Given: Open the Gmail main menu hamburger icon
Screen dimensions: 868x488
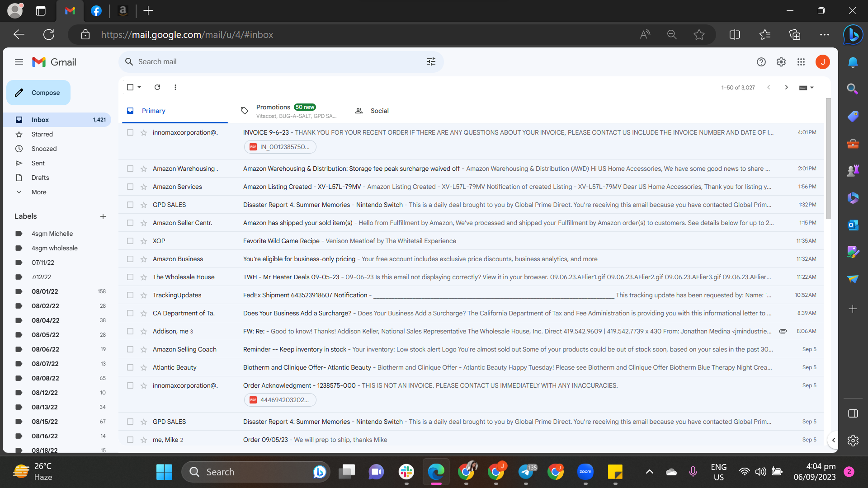Looking at the screenshot, I should pyautogui.click(x=19, y=62).
